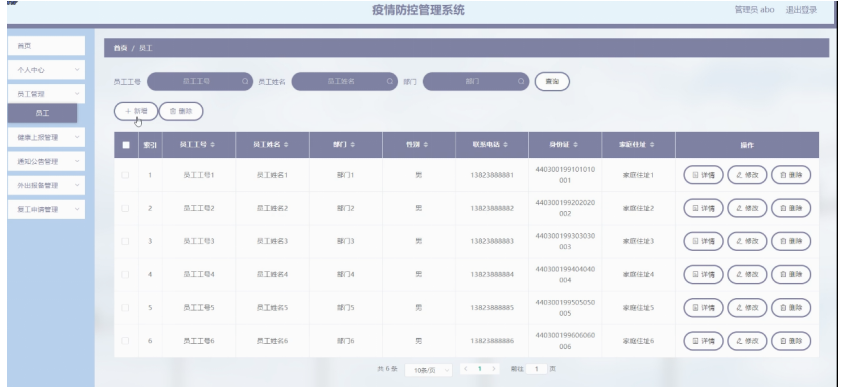Check the box for row 员工工号6

click(x=126, y=341)
